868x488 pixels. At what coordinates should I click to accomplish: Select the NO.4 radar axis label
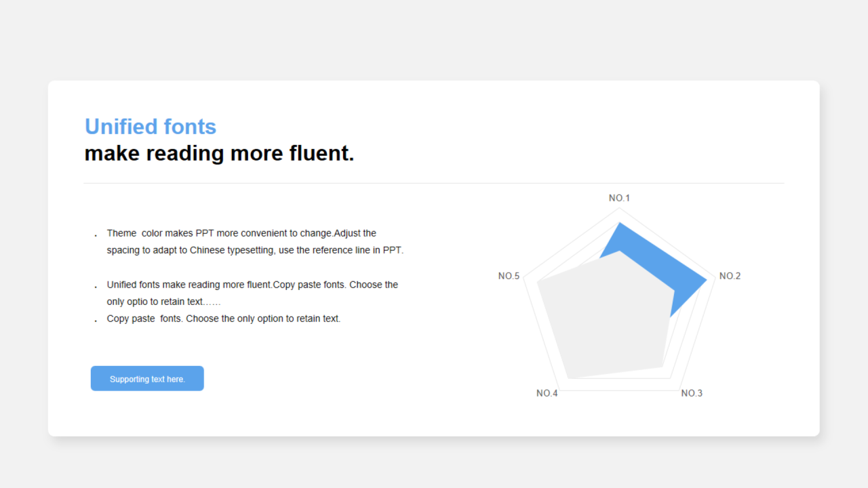click(547, 393)
